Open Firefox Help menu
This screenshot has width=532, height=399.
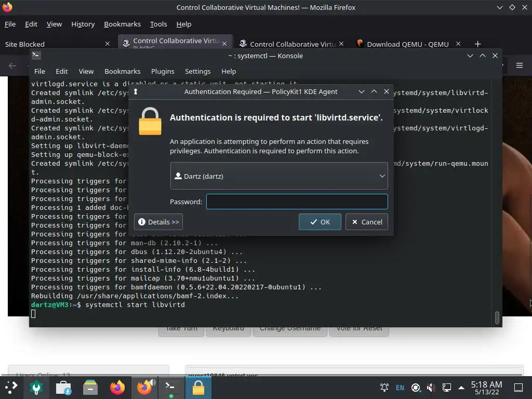[183, 24]
